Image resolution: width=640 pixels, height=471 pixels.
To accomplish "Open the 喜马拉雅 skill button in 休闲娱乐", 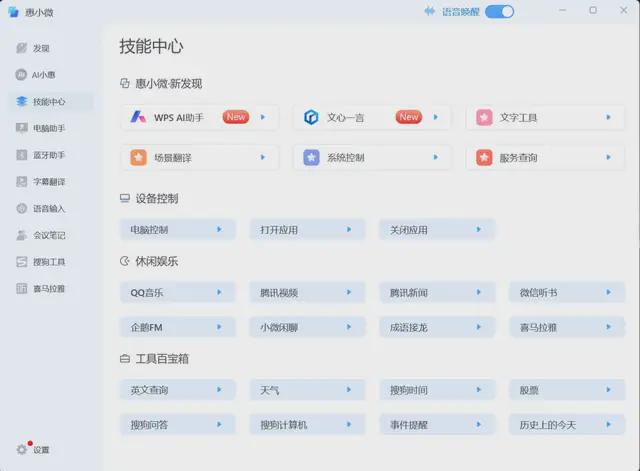I will click(x=567, y=327).
